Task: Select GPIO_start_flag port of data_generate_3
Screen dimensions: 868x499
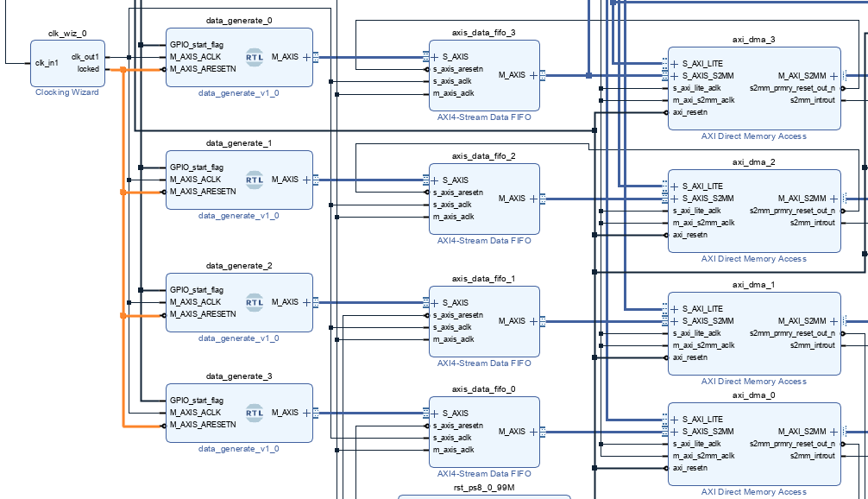Action: pos(197,401)
